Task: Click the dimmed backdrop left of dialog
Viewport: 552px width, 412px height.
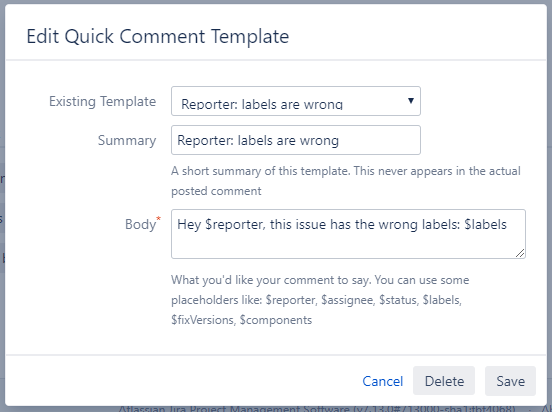Action: click(2, 211)
